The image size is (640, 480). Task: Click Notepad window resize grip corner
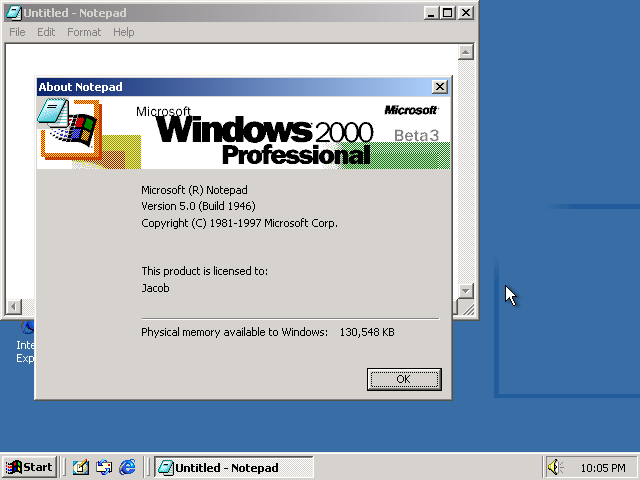[468, 308]
